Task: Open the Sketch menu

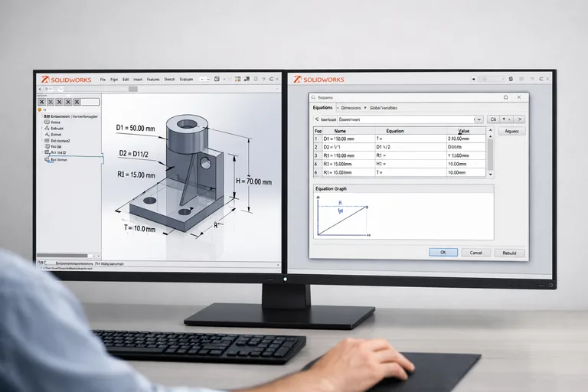Action: 169,80
